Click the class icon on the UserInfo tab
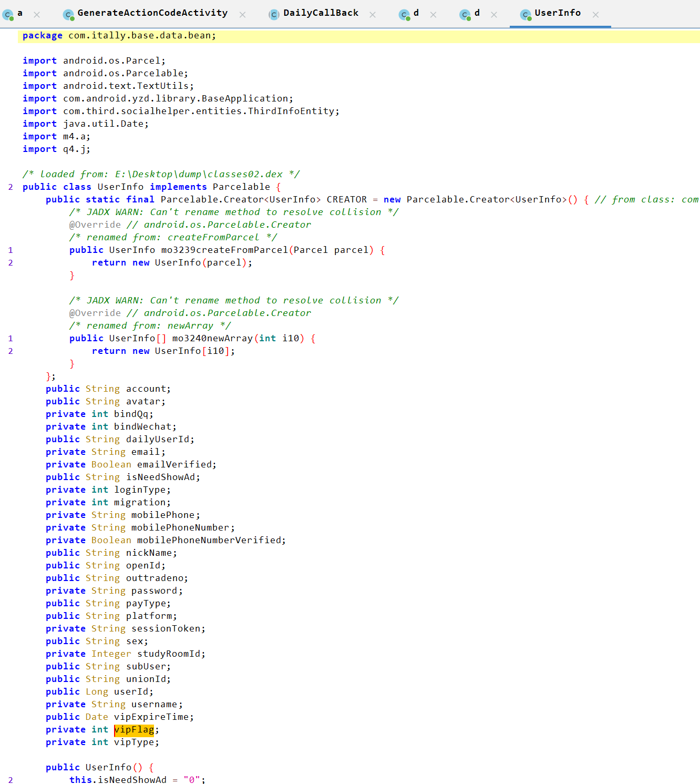 [526, 15]
